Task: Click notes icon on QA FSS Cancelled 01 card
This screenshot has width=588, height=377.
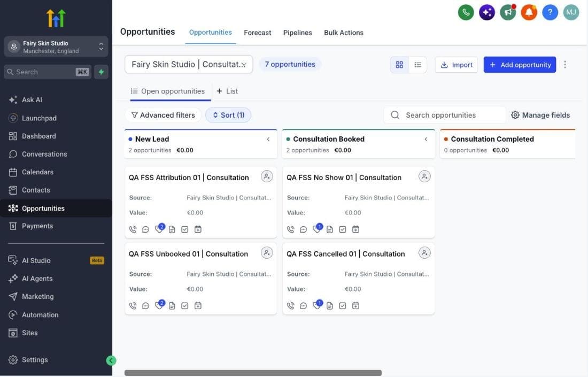Action: click(330, 306)
